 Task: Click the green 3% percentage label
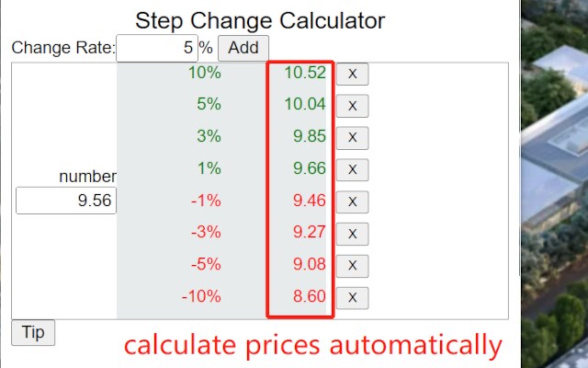pyautogui.click(x=209, y=136)
